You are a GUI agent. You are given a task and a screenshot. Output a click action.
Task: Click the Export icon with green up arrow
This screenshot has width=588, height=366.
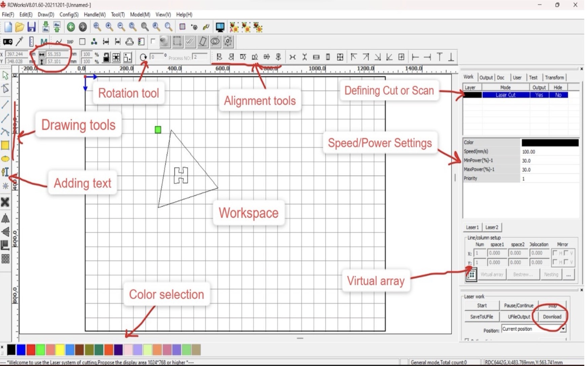pos(57,27)
